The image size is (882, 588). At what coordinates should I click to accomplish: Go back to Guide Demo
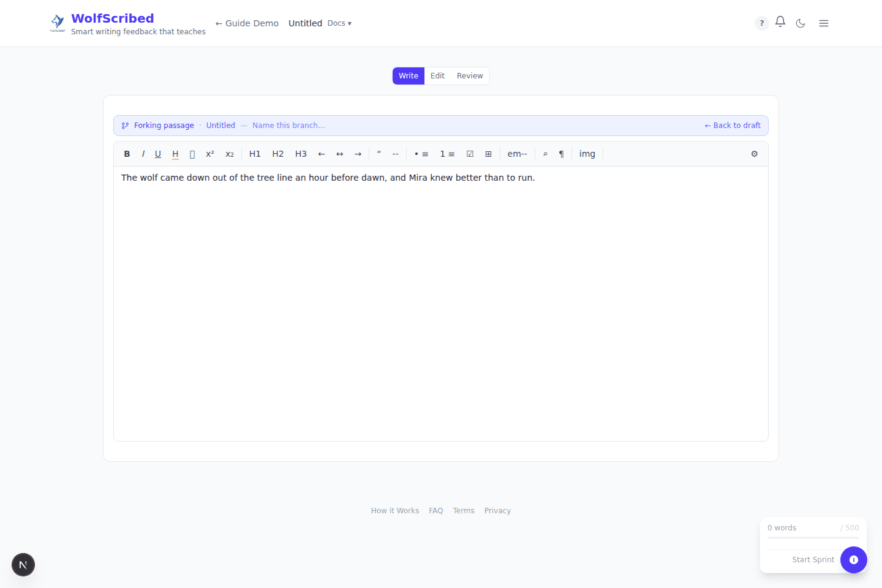247,23
